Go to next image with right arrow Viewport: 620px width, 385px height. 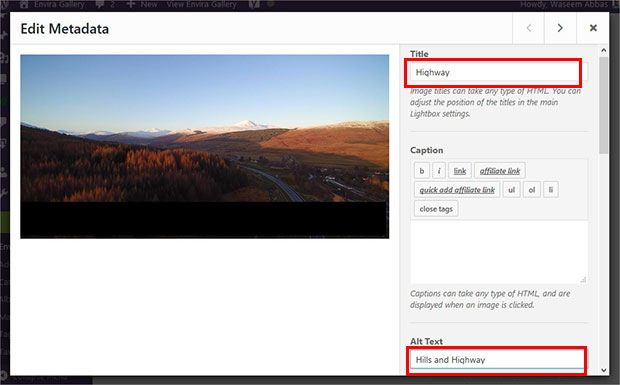point(560,28)
